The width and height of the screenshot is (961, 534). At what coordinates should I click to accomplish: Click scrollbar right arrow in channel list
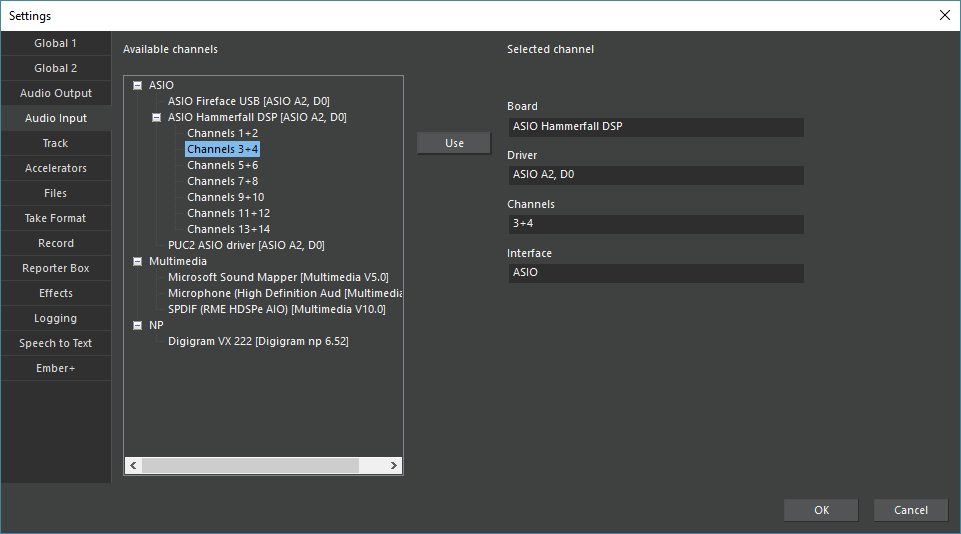point(394,466)
